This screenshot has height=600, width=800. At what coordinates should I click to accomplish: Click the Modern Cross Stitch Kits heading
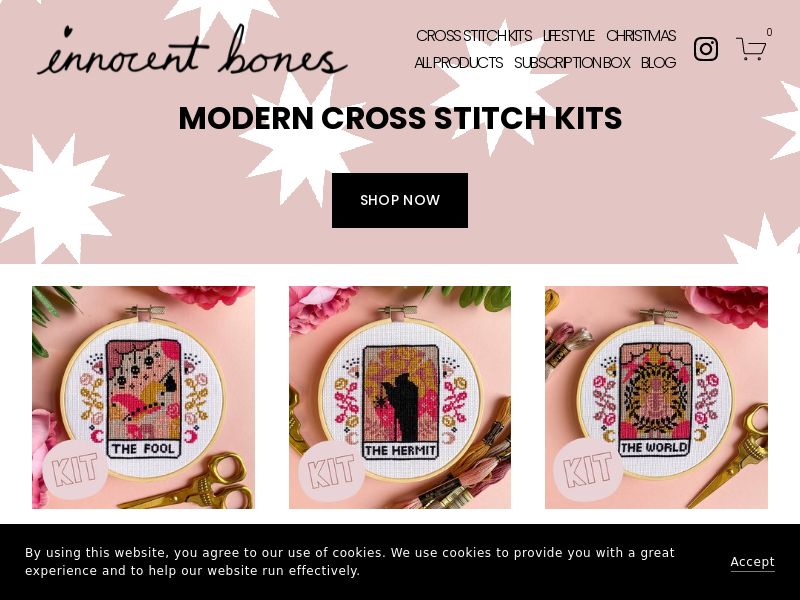click(x=400, y=118)
